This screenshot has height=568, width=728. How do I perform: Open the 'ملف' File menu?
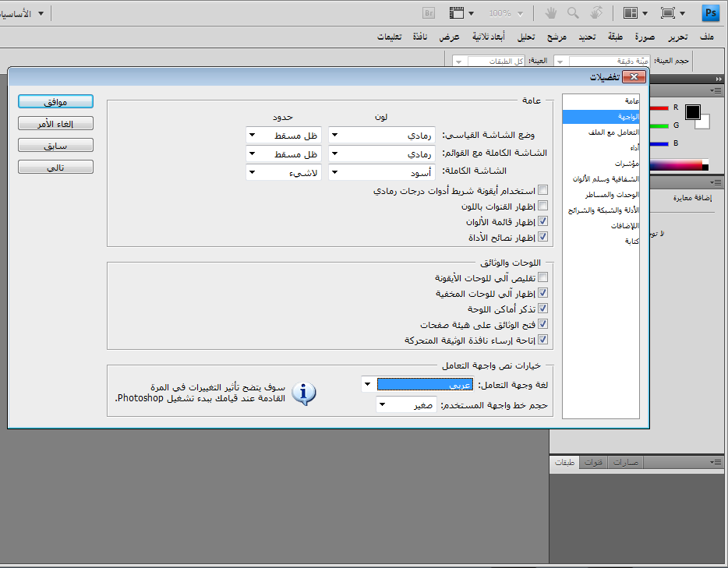click(707, 37)
